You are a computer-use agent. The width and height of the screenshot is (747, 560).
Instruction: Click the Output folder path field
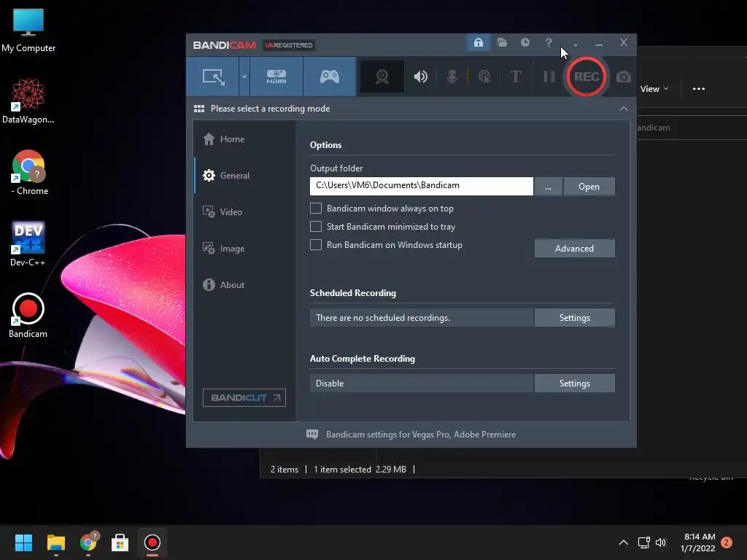[x=421, y=186]
